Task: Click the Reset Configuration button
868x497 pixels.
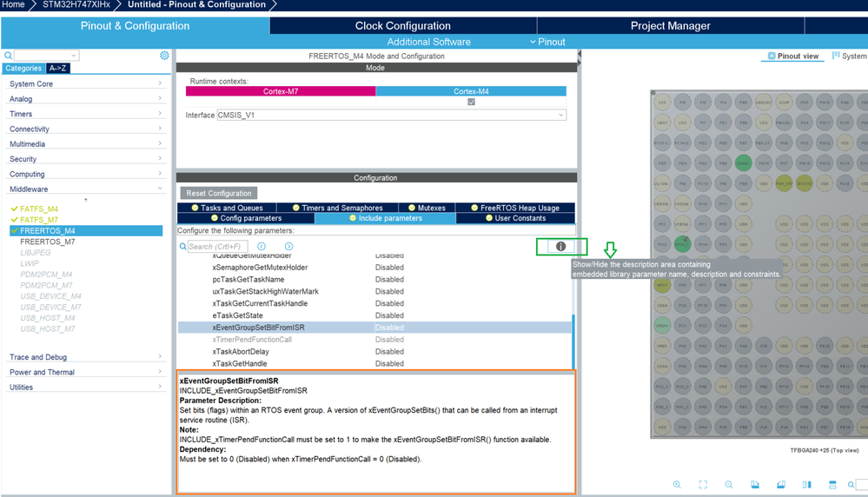Action: tap(219, 193)
